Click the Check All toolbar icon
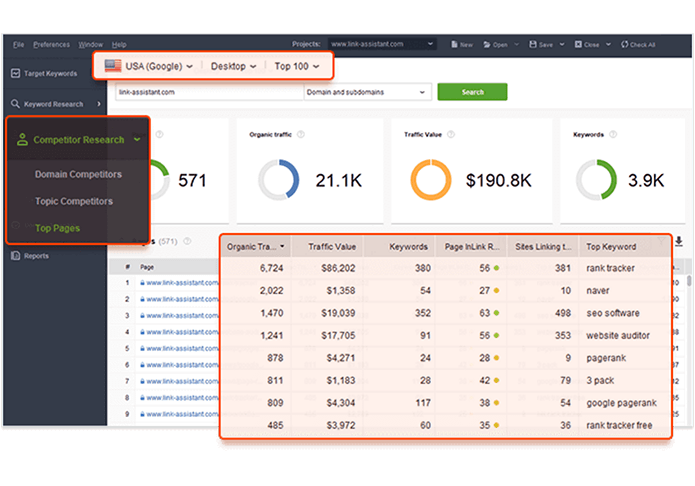This screenshot has width=695, height=486. 623,45
